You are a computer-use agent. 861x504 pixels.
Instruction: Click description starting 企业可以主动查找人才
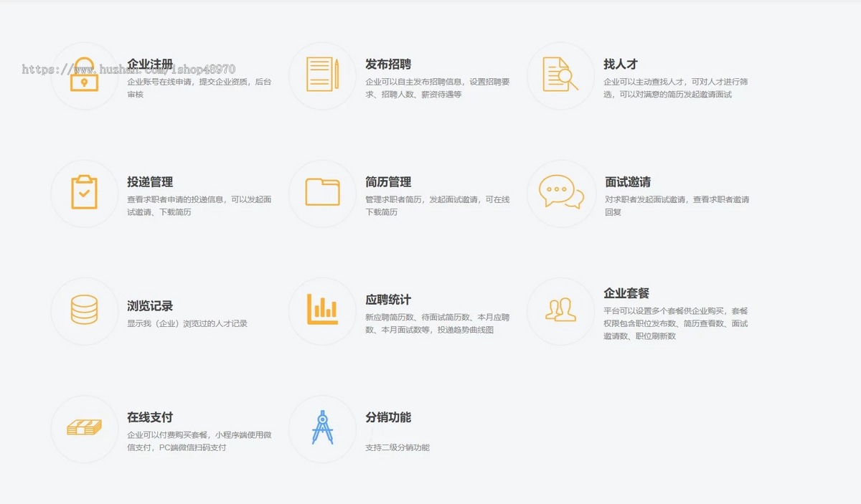pyautogui.click(x=676, y=88)
